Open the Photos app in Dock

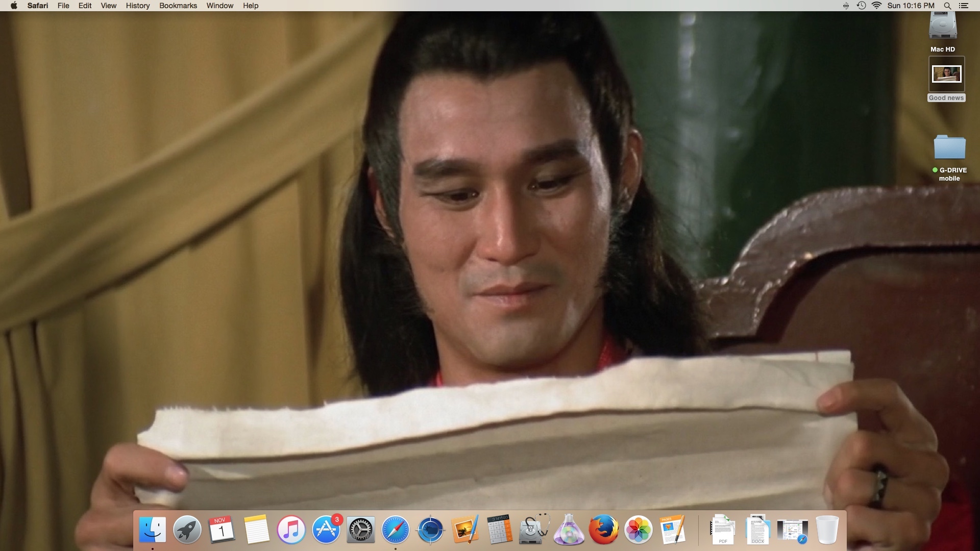tap(639, 530)
